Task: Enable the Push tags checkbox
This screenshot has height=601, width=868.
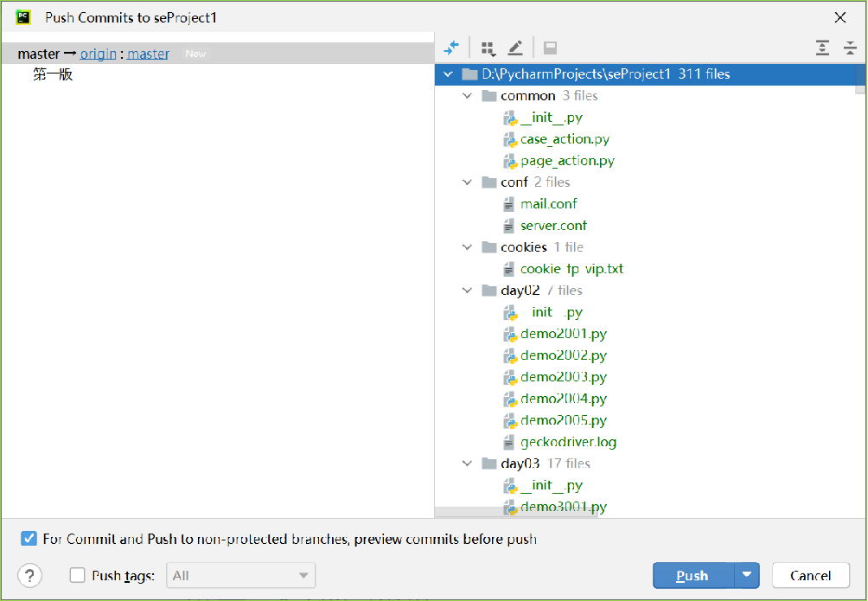Action: 78,575
